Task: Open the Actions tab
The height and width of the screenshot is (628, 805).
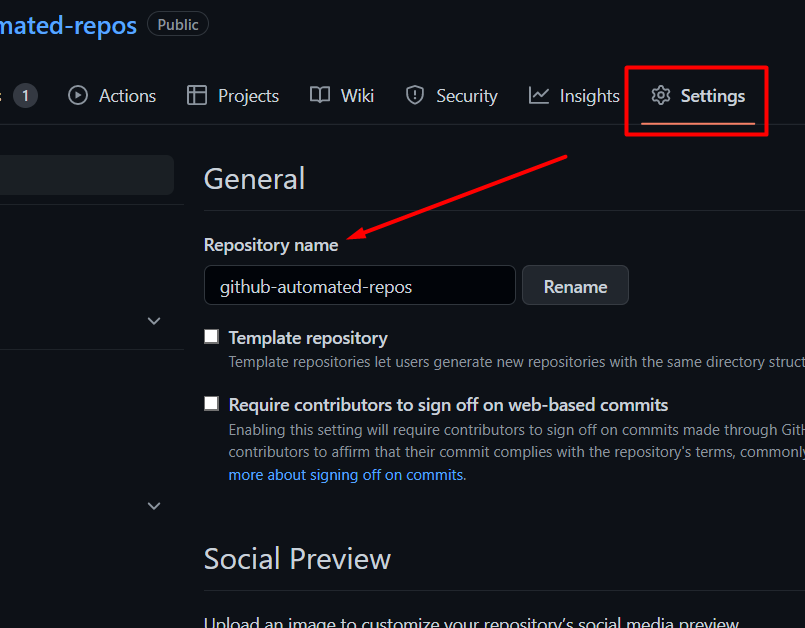Action: click(x=112, y=96)
